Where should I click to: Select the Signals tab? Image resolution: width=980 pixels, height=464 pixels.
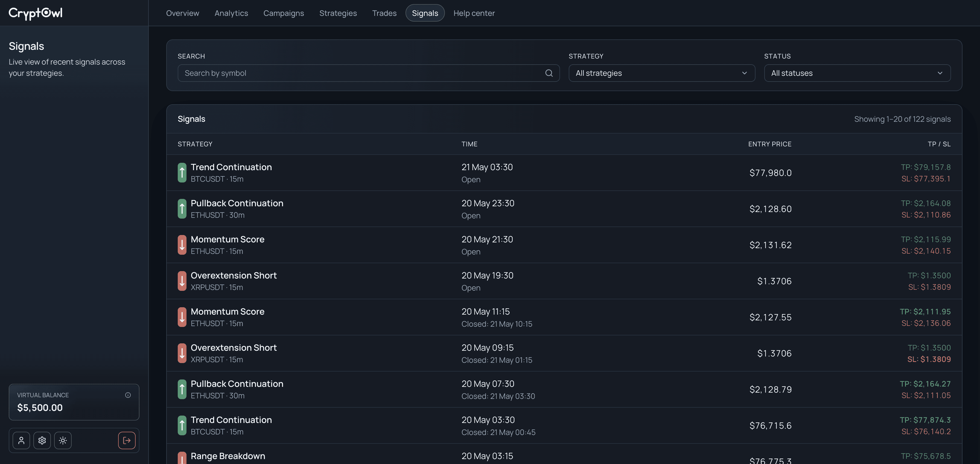(425, 13)
